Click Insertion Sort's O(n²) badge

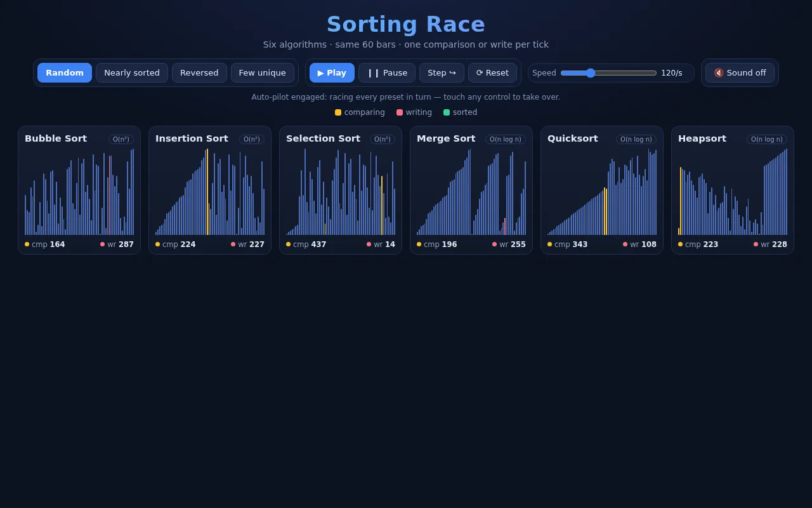click(252, 139)
